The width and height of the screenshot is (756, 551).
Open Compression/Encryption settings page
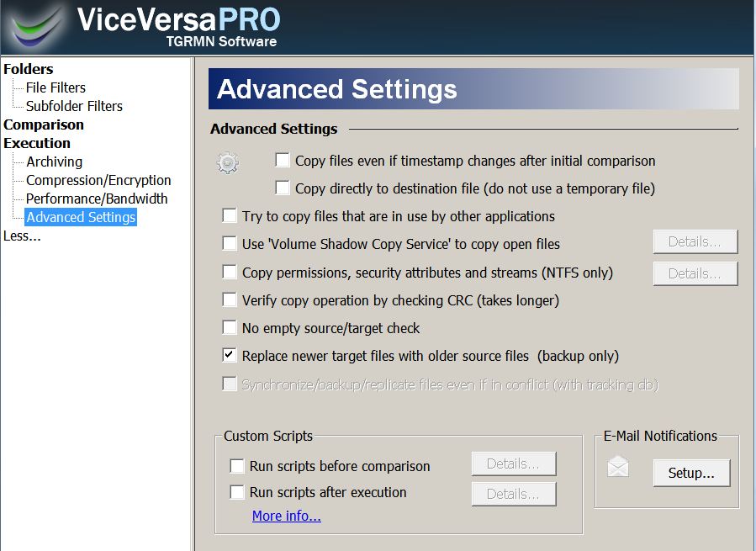click(98, 180)
